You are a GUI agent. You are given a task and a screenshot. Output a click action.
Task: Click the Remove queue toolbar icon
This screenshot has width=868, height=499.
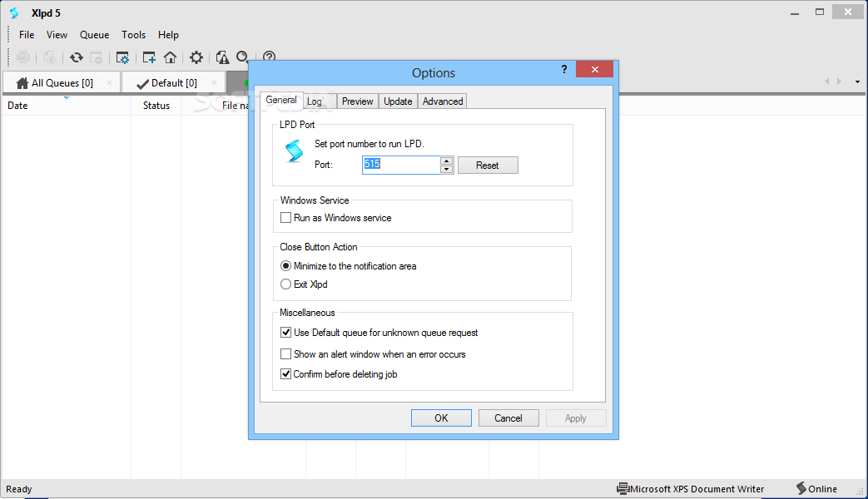tap(97, 57)
